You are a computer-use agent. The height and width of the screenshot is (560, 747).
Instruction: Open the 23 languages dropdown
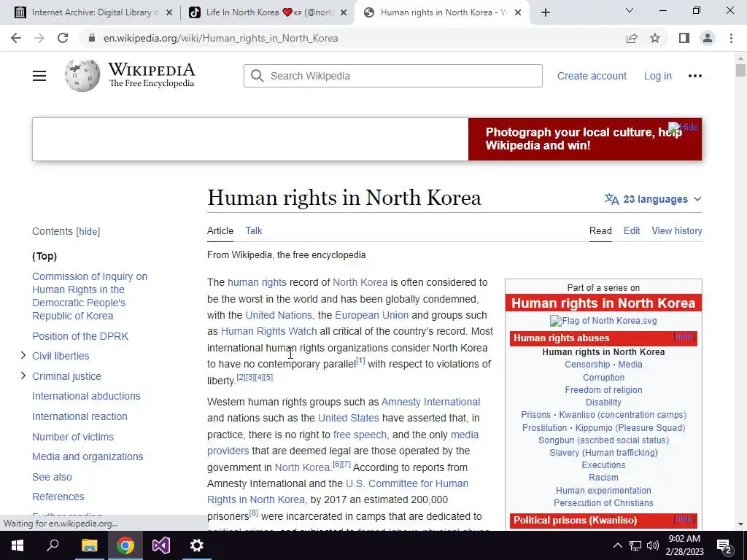click(x=653, y=199)
